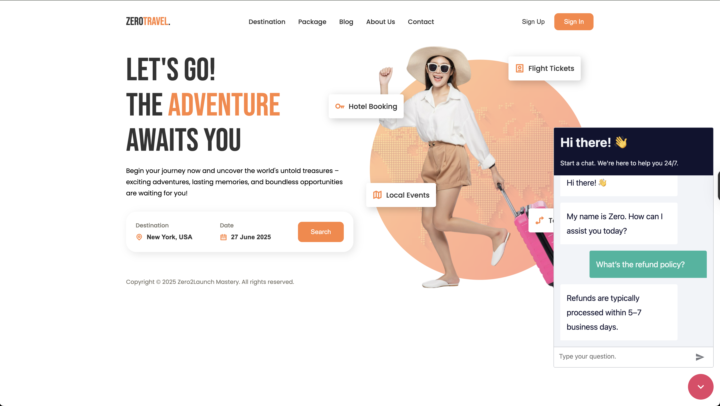The image size is (720, 406).
Task: Open the Contact nav link
Action: point(421,22)
